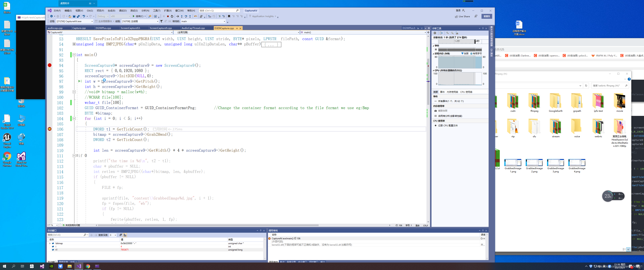Image resolution: width=644 pixels, height=270 pixels.
Task: Expand the collapsed BMP2JPEG function at line 54
Action: [74, 44]
